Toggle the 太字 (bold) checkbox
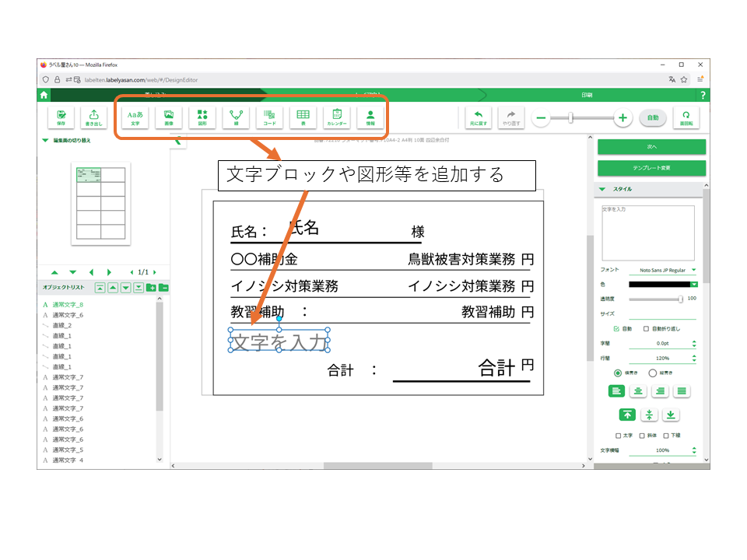Viewport: 747px width, 560px height. click(619, 436)
